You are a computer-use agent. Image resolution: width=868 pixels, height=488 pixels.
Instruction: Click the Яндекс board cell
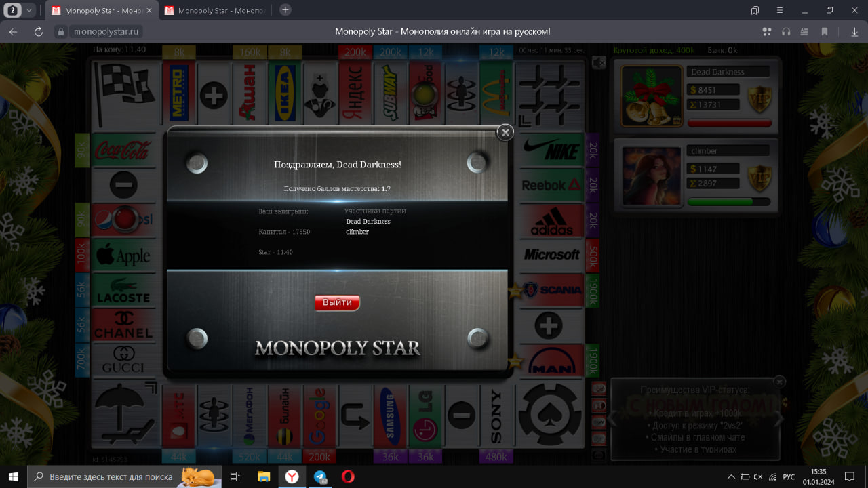(x=355, y=94)
